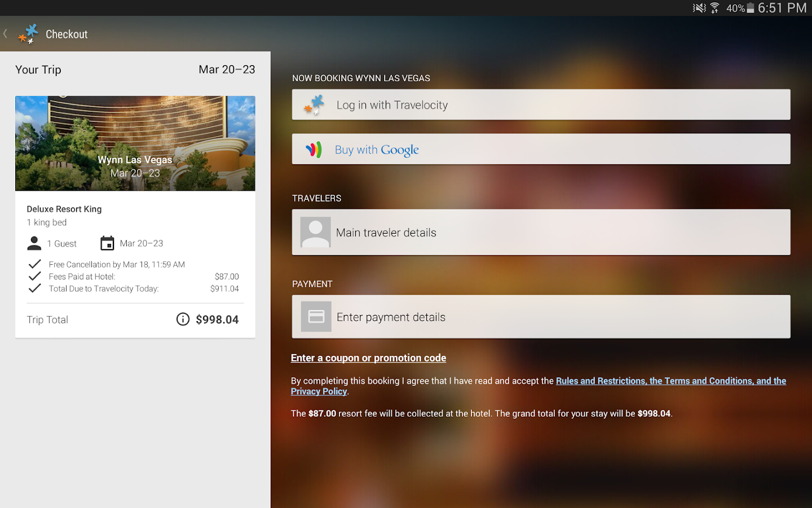
Task: Open Main traveler details
Action: pyautogui.click(x=541, y=233)
